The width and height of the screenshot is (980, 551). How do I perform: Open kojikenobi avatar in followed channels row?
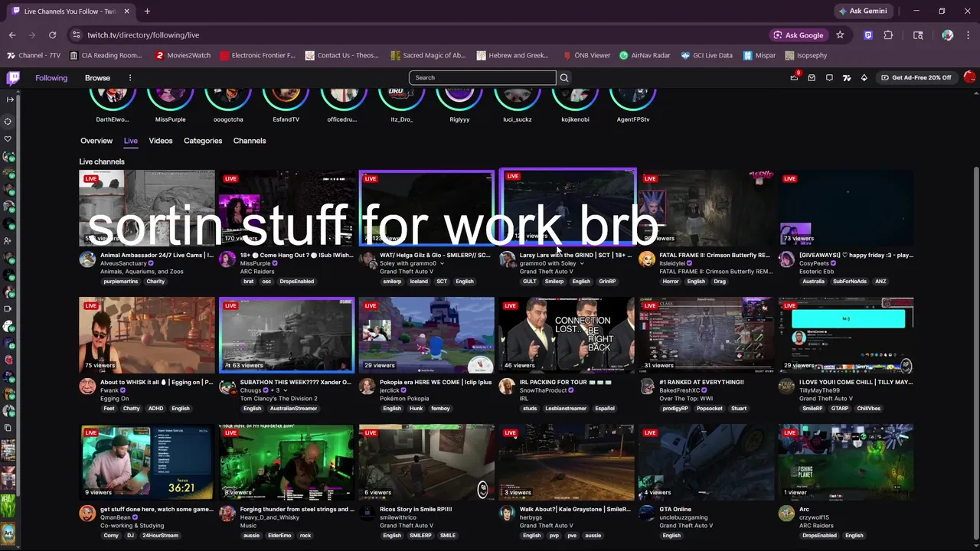575,98
